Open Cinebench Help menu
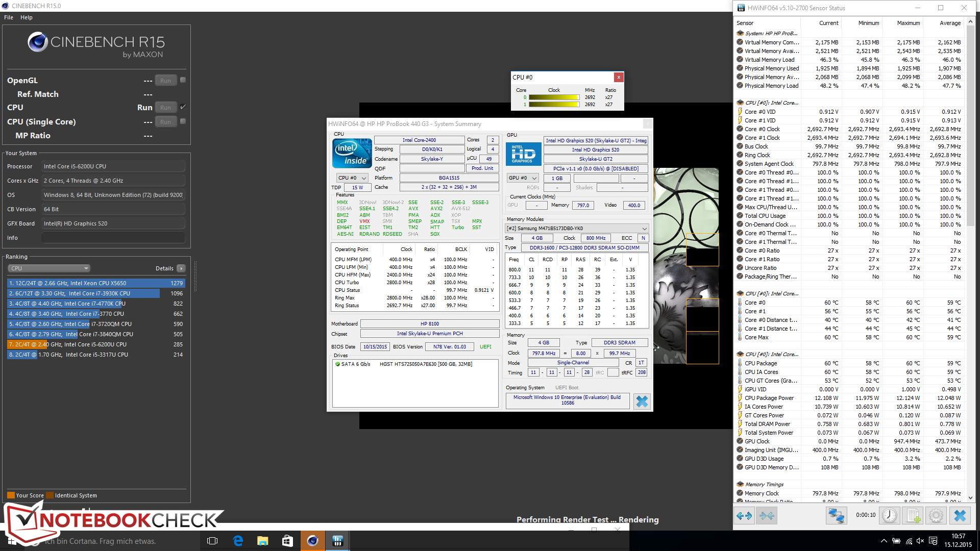The image size is (980, 551). (x=27, y=17)
